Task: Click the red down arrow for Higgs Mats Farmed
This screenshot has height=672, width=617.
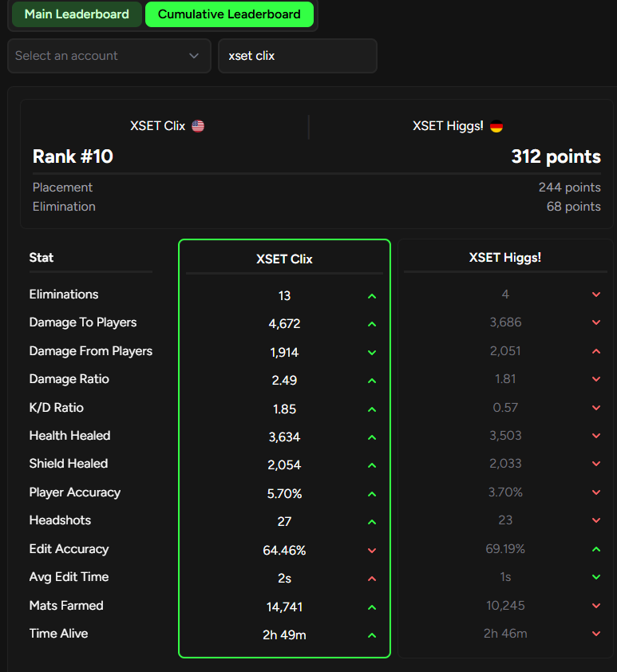Action: (596, 606)
